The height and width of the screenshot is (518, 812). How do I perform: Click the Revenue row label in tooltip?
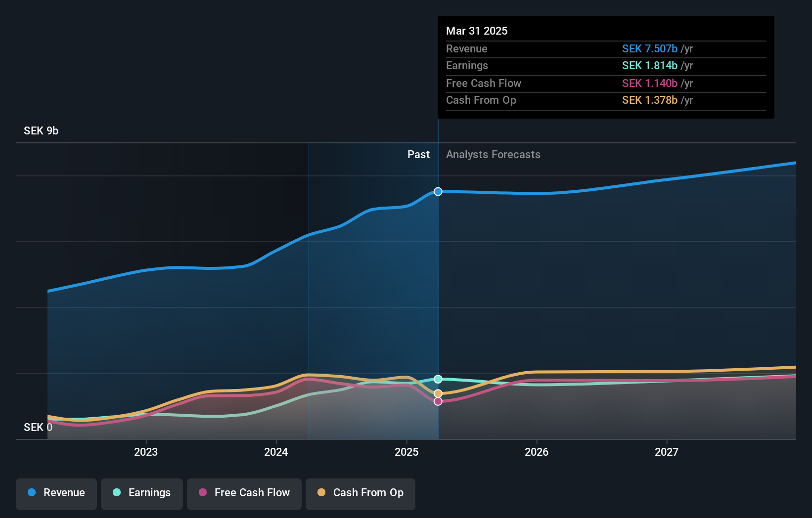(x=467, y=48)
